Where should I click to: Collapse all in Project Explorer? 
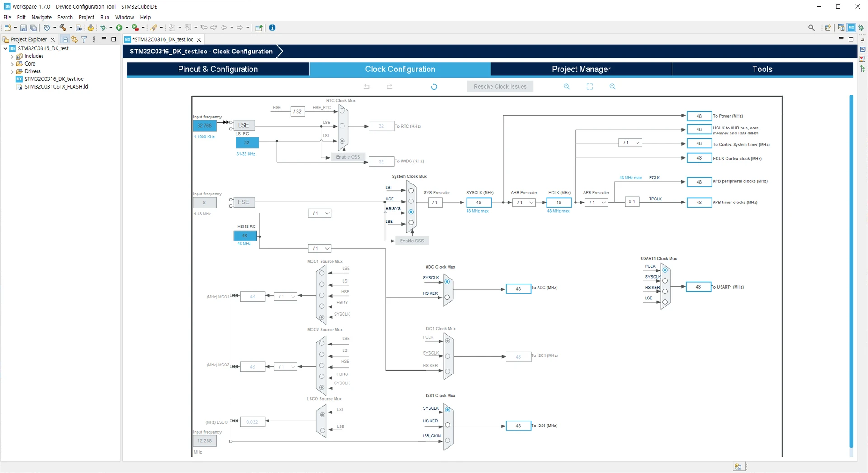(65, 39)
